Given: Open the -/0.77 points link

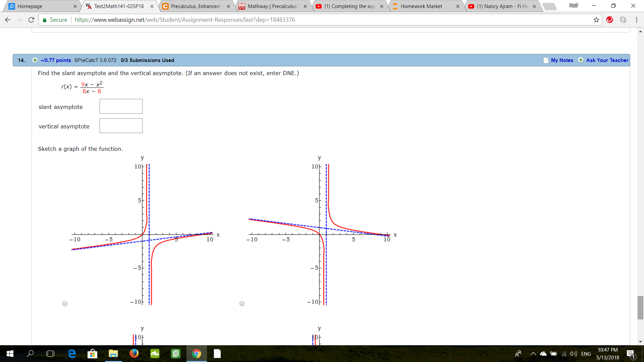Looking at the screenshot, I should (56, 60).
